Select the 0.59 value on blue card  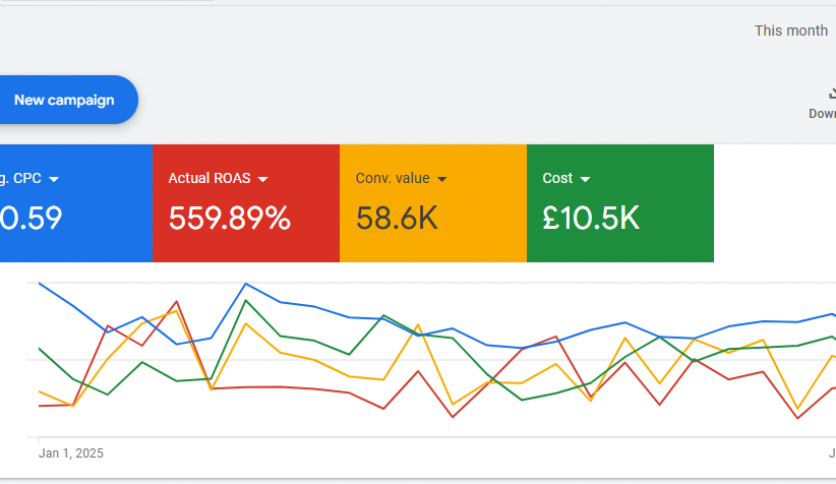pos(31,218)
